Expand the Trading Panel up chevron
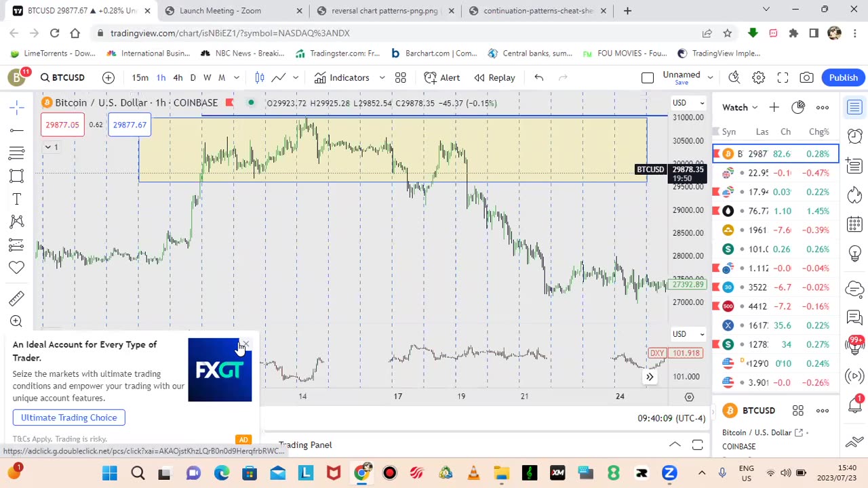 tap(675, 445)
